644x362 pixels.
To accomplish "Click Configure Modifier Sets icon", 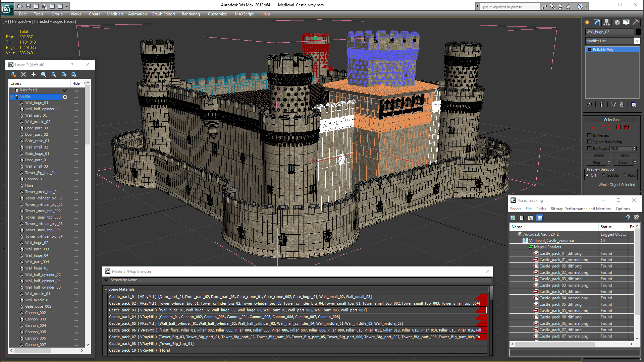I will pyautogui.click(x=633, y=105).
